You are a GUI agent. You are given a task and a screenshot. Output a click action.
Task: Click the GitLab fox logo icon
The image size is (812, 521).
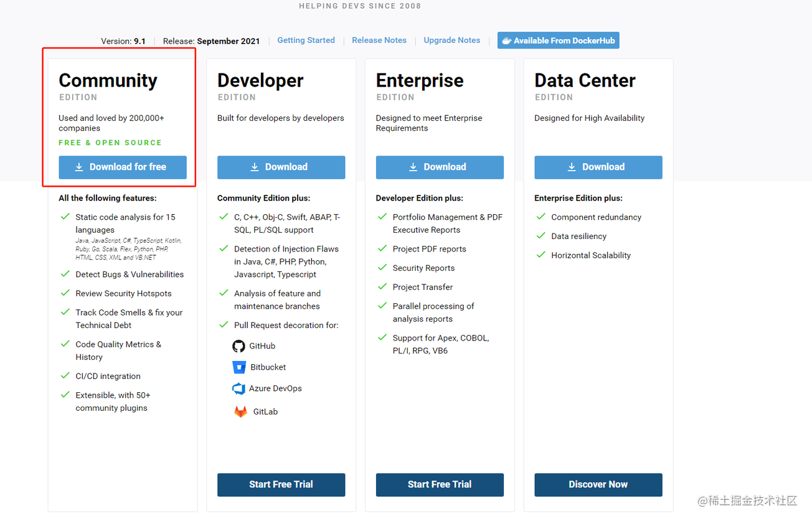click(240, 411)
